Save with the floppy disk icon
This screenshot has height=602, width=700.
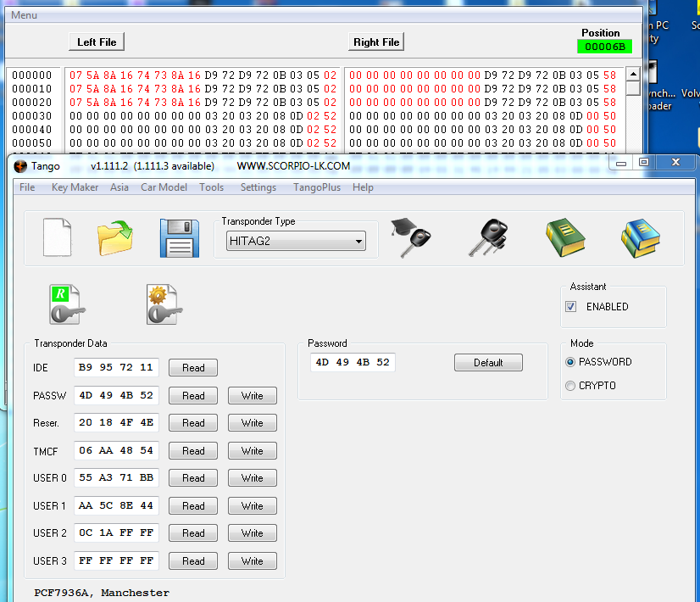[x=180, y=238]
